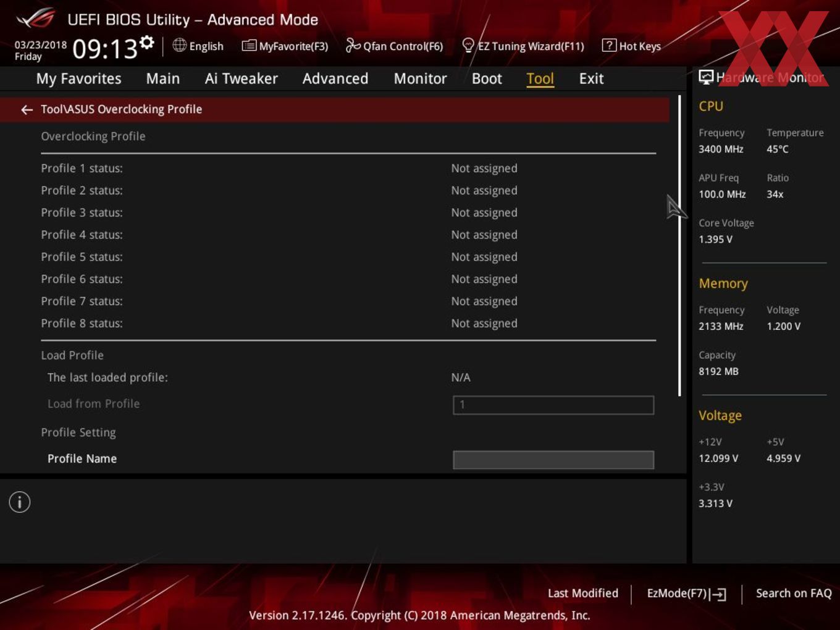The height and width of the screenshot is (630, 840).
Task: Click the 'Profile Name' label
Action: coord(82,458)
